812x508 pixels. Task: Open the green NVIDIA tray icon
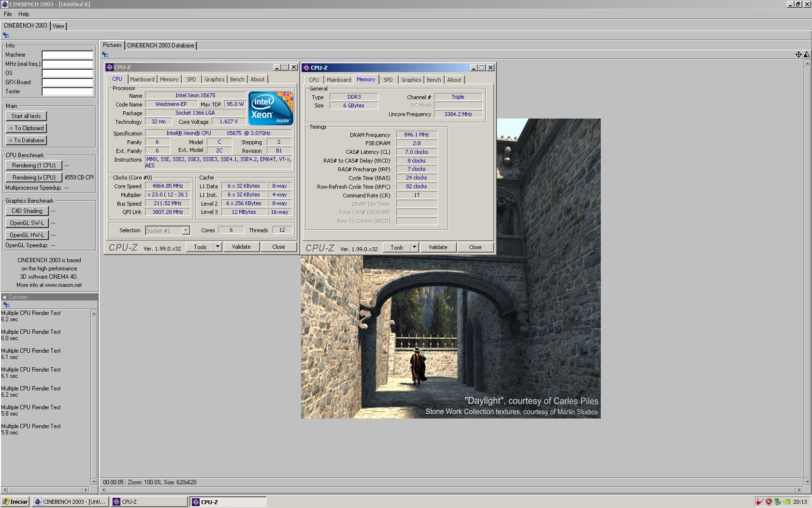click(x=787, y=502)
